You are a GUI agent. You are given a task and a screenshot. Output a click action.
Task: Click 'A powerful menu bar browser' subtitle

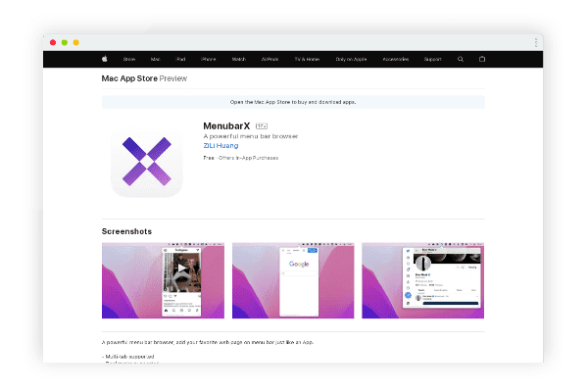(251, 136)
